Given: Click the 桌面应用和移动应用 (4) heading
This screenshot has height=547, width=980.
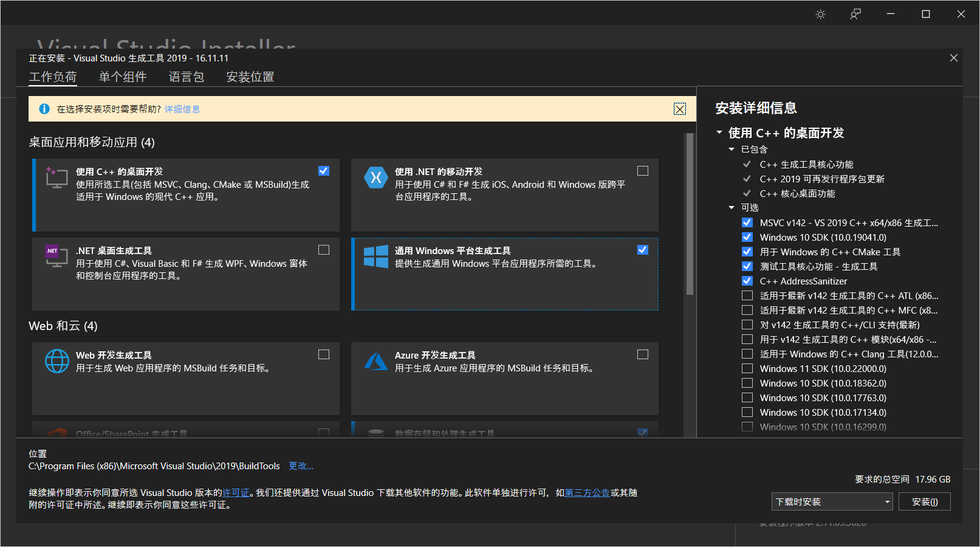Looking at the screenshot, I should (92, 142).
